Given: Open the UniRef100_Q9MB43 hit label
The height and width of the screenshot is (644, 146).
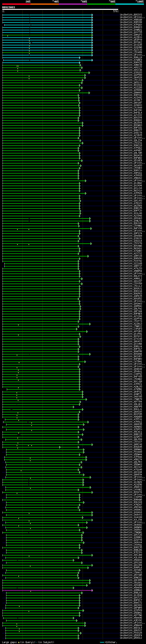Looking at the screenshot, I should 131,590.
